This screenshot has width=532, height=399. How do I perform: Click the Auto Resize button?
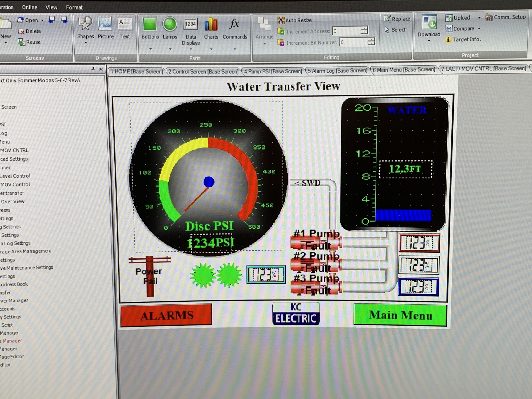[x=295, y=20]
